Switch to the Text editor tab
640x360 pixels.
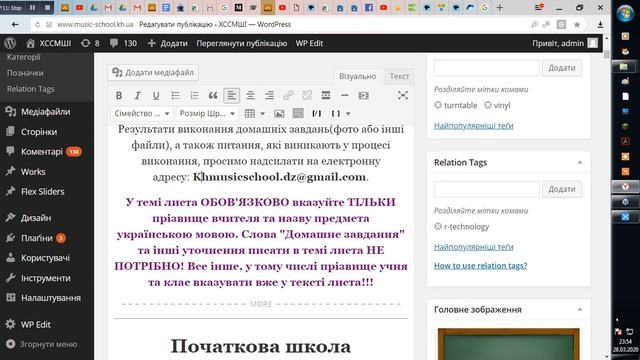click(x=399, y=76)
